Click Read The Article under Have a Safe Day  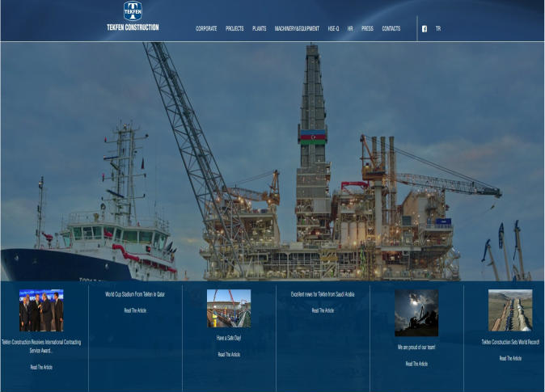coord(229,354)
